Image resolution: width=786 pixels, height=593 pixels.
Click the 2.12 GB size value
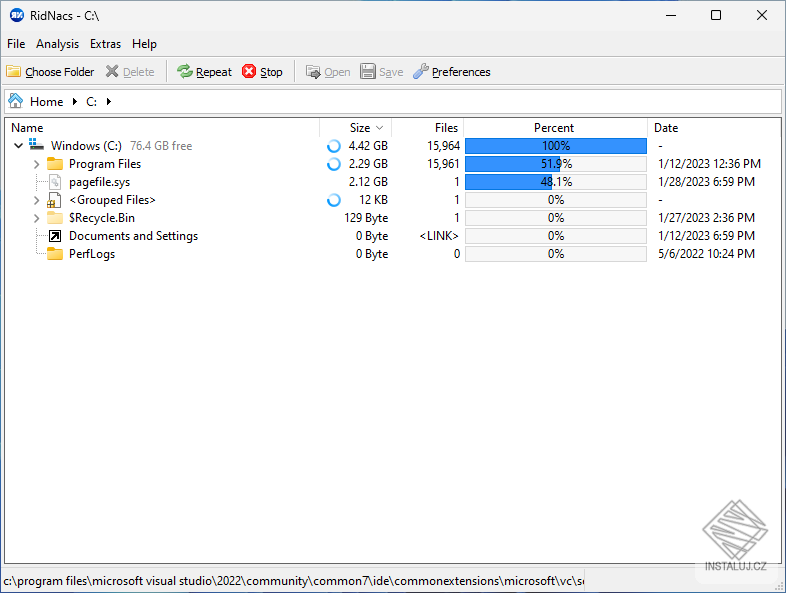pyautogui.click(x=368, y=182)
